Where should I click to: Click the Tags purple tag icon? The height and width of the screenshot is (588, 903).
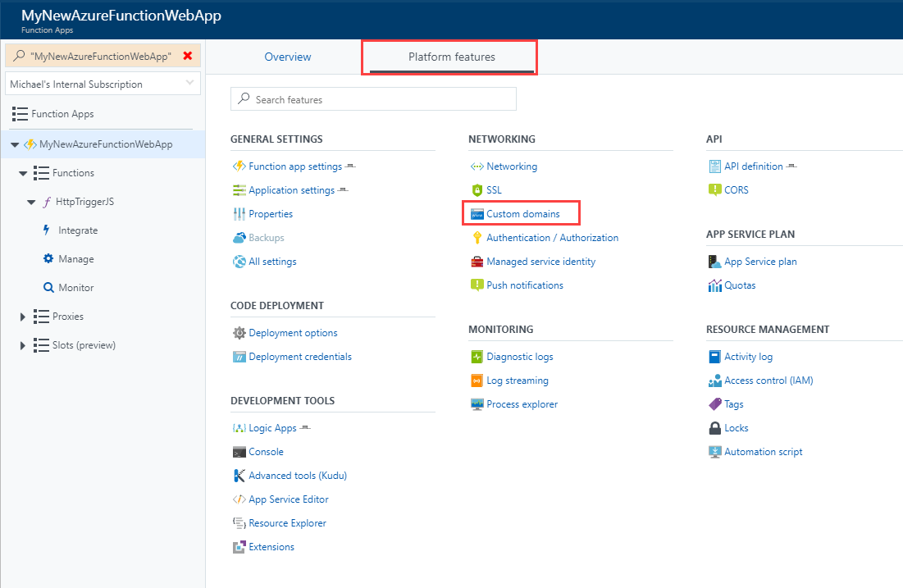[714, 404]
